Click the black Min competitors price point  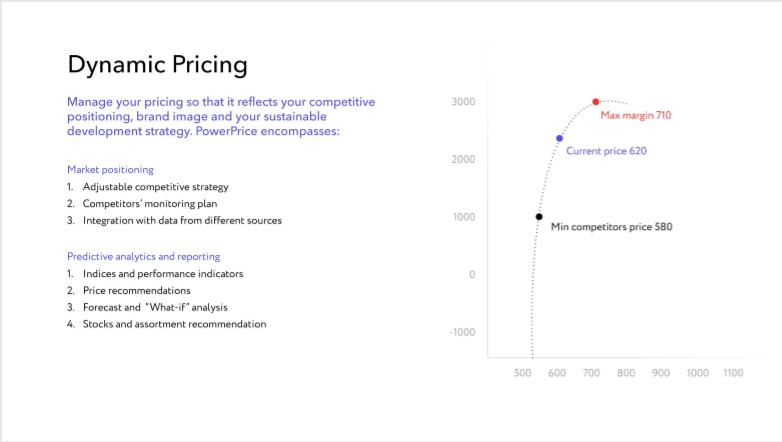[x=539, y=217]
